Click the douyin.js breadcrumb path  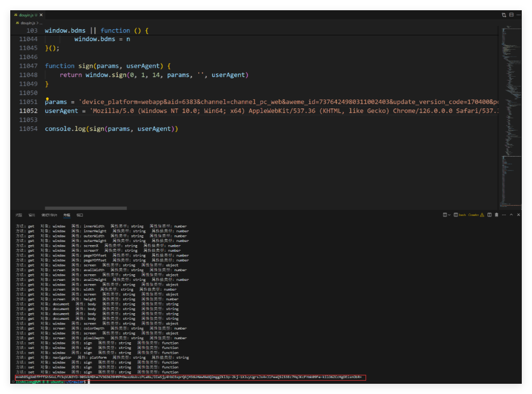point(28,23)
